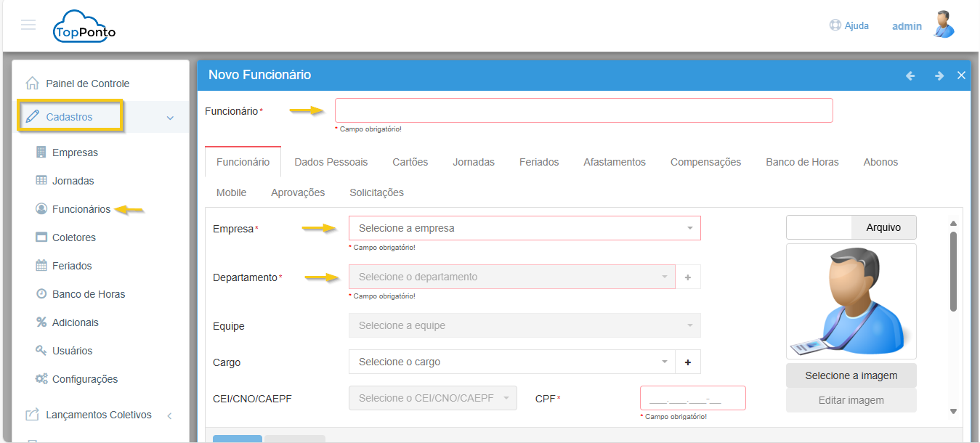980x443 pixels.
Task: Open Painel de Controle home icon
Action: click(x=32, y=84)
